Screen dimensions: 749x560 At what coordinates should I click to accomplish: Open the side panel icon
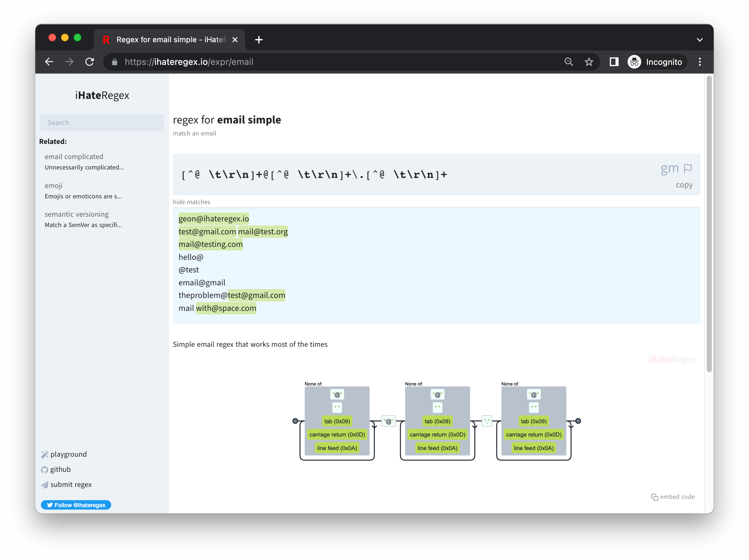click(614, 62)
